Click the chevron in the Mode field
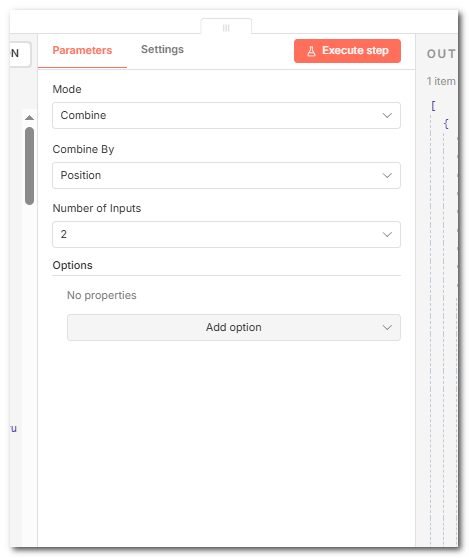Image resolution: width=469 pixels, height=558 pixels. 387,116
